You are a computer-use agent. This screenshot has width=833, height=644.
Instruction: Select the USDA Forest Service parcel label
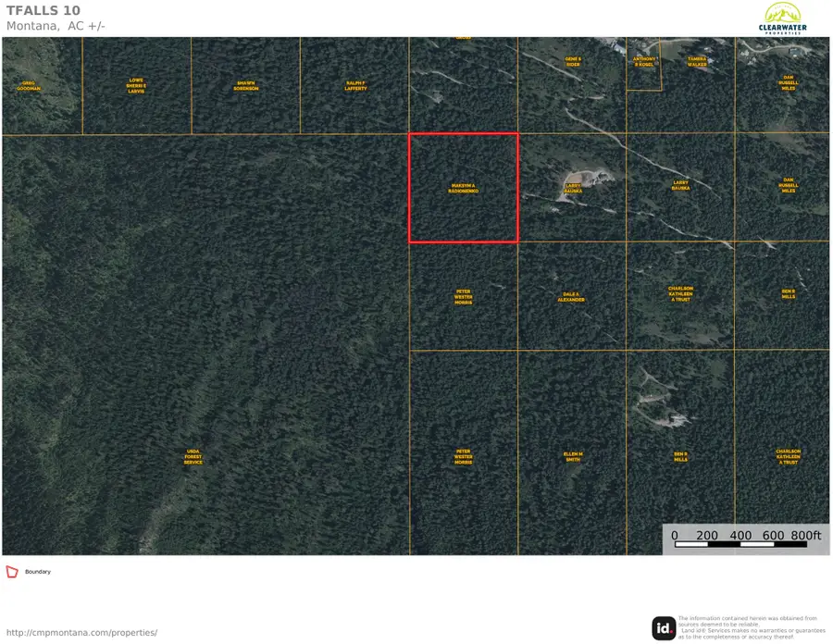click(x=193, y=456)
